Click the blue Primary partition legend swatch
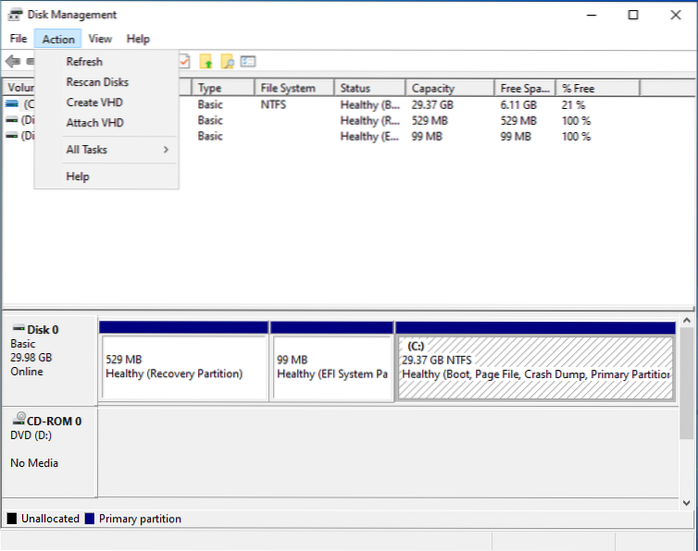The height and width of the screenshot is (551, 698). tap(89, 519)
